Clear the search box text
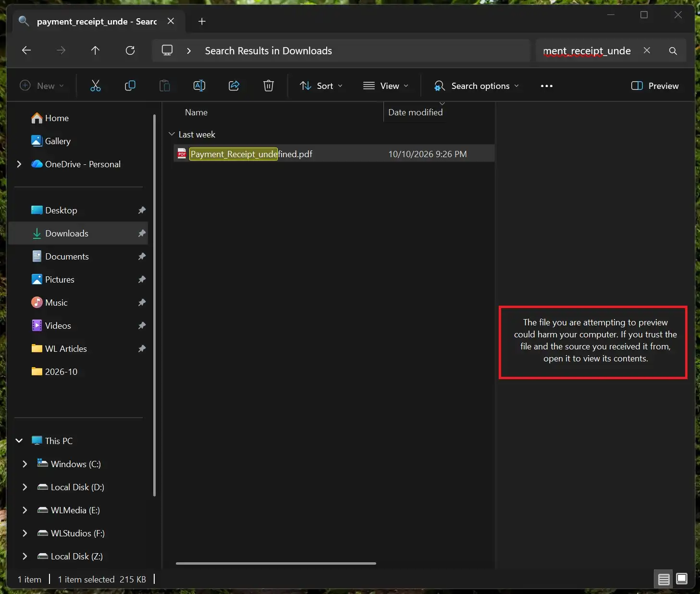 [647, 50]
